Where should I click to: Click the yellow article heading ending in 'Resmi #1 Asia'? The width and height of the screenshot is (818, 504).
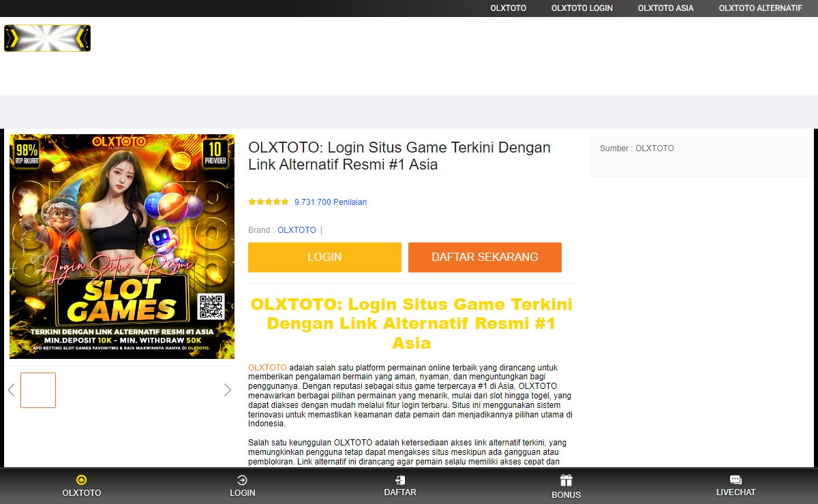pyautogui.click(x=411, y=324)
